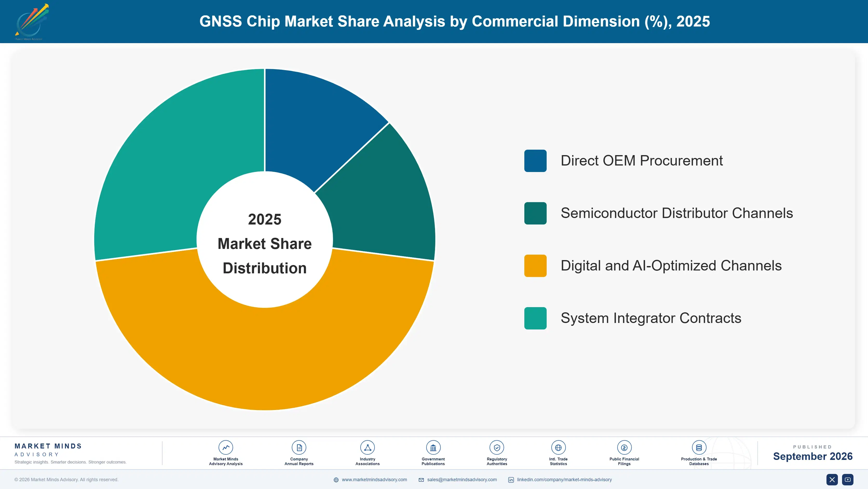Click the Public Financial Filings dollar icon
The image size is (868, 489).
tap(624, 447)
